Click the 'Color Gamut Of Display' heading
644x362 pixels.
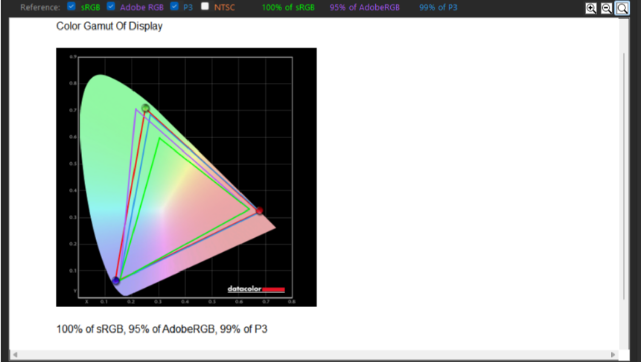109,26
